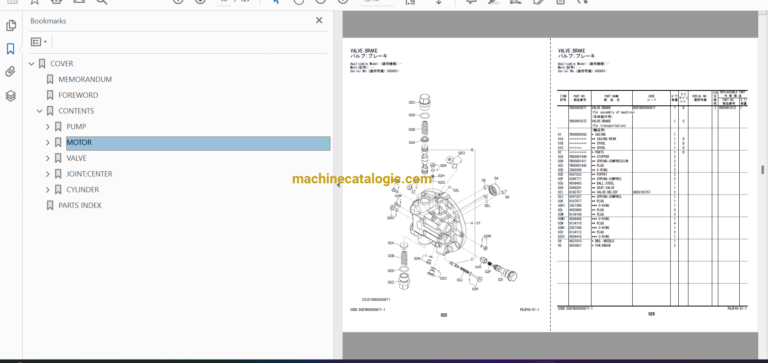This screenshot has height=363, width=768.
Task: Click the bookmark icon beside CYLINDER
Action: pos(58,190)
